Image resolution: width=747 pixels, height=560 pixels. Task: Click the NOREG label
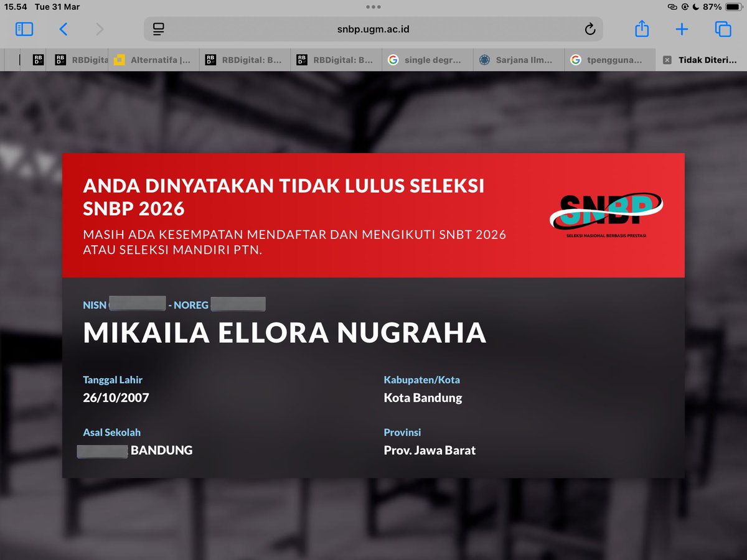pos(191,305)
